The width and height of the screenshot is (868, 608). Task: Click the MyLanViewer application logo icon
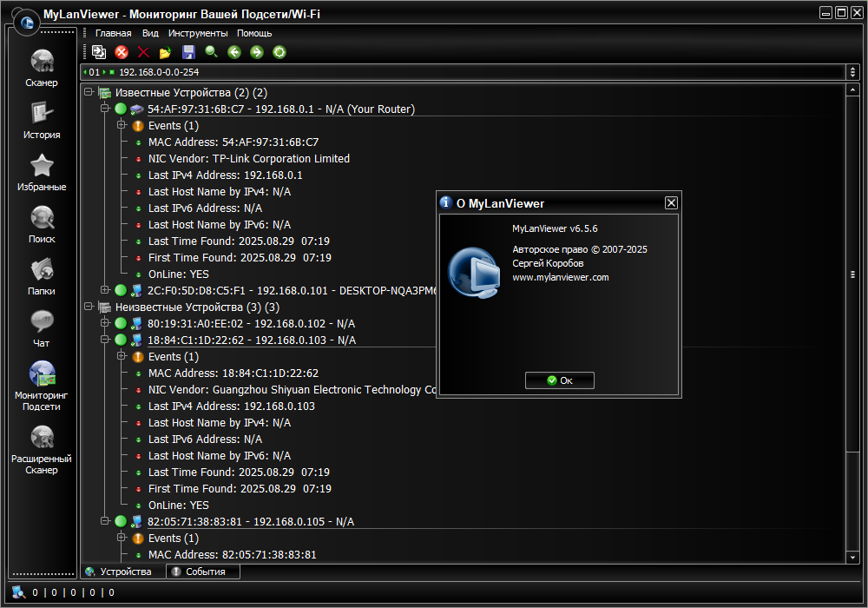27,23
